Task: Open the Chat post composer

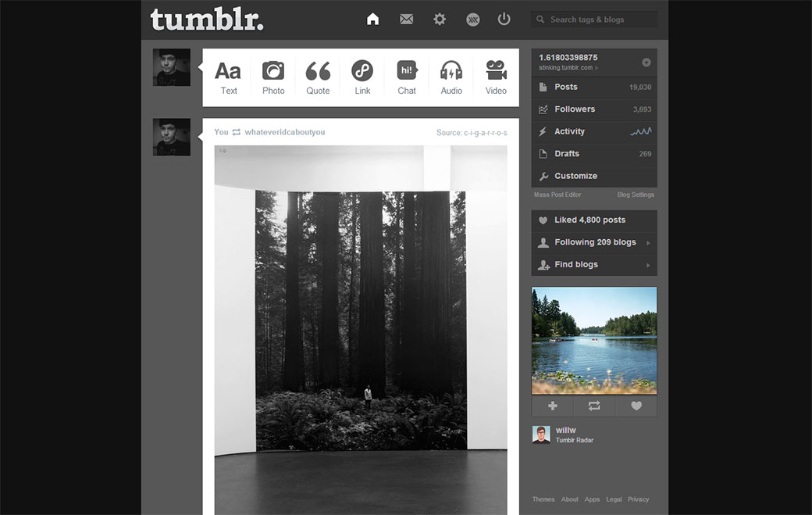Action: point(406,76)
